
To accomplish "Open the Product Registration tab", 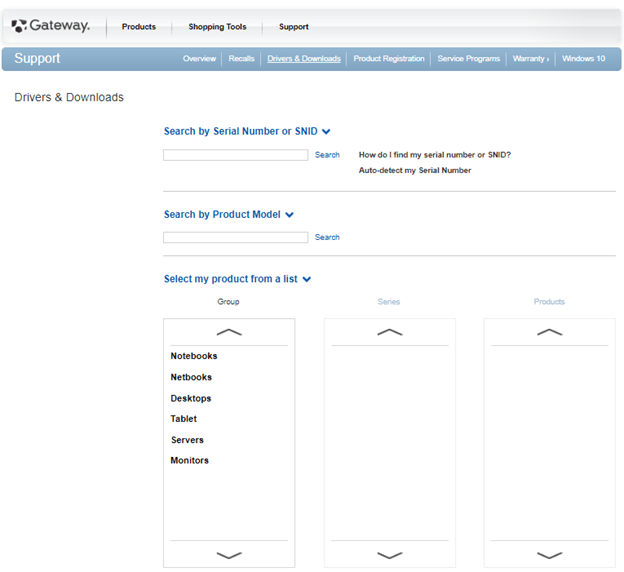I will (x=389, y=59).
